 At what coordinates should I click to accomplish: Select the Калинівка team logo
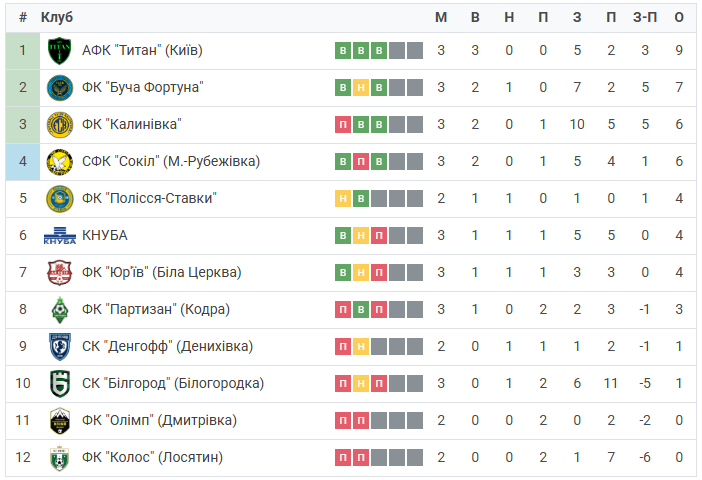click(x=60, y=125)
